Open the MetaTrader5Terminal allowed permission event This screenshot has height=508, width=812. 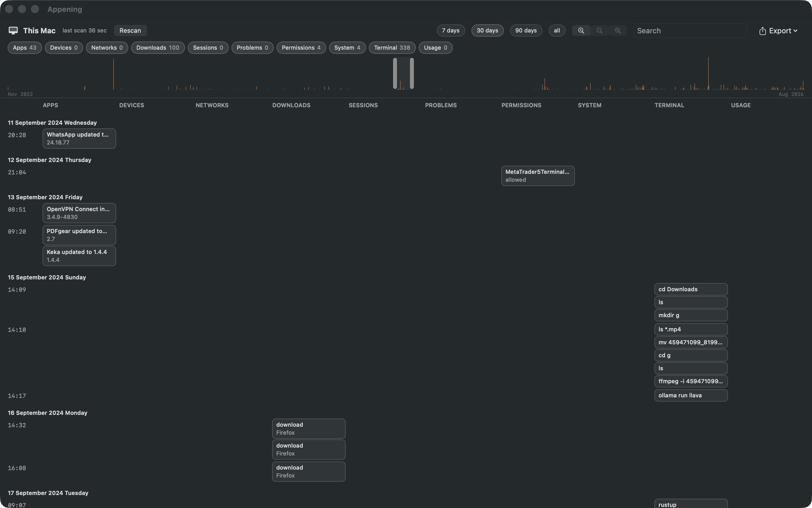[538, 176]
